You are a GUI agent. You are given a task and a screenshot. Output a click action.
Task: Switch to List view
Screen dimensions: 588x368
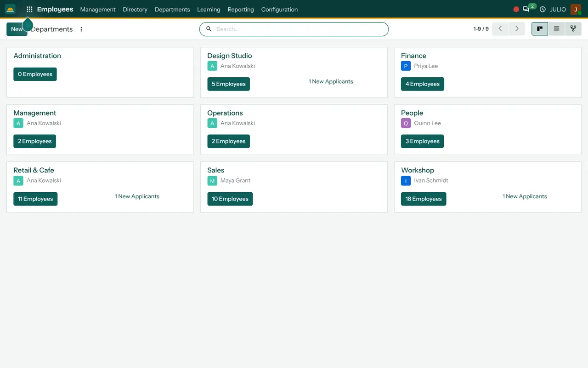[x=556, y=29]
